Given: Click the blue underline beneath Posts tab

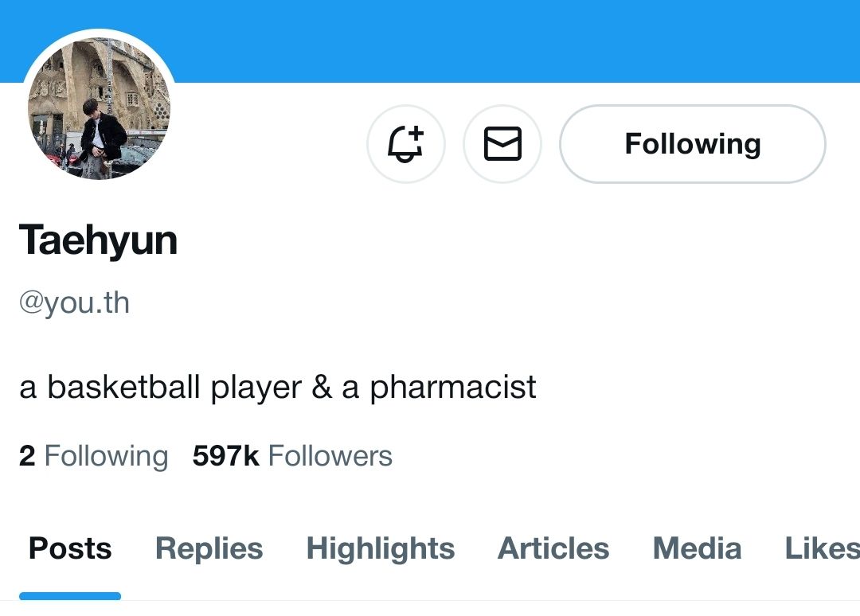Looking at the screenshot, I should [x=70, y=595].
